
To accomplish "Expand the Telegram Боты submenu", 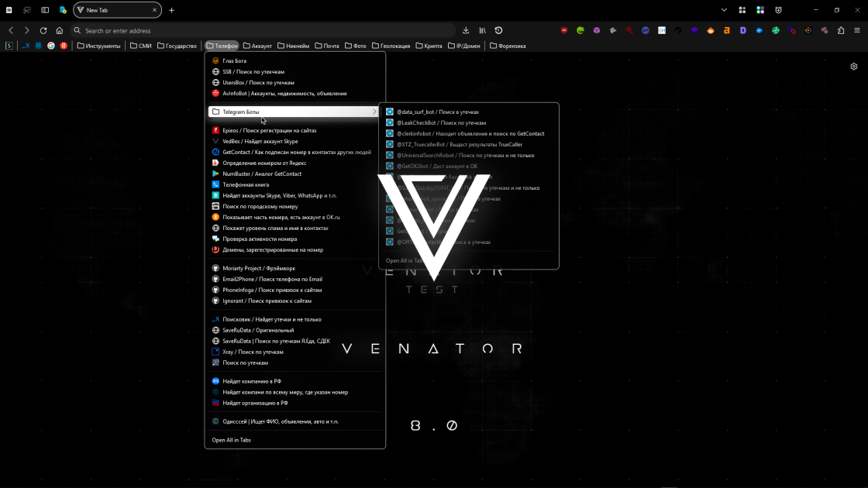I will click(294, 112).
